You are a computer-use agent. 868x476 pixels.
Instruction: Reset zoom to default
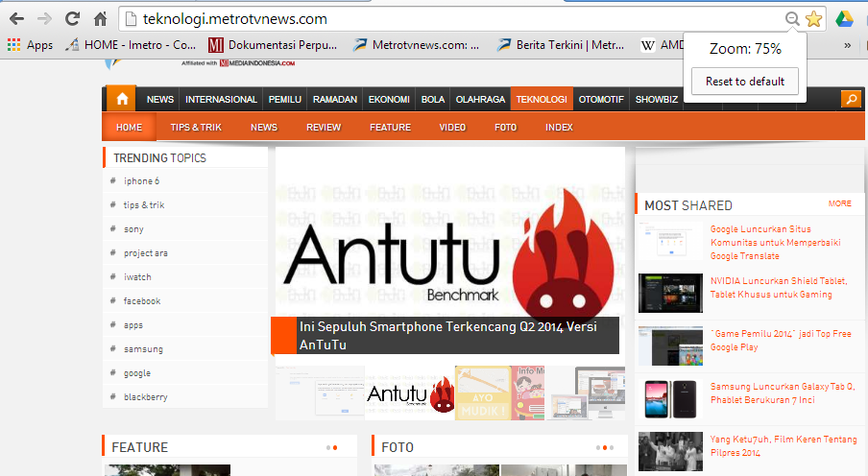click(744, 82)
